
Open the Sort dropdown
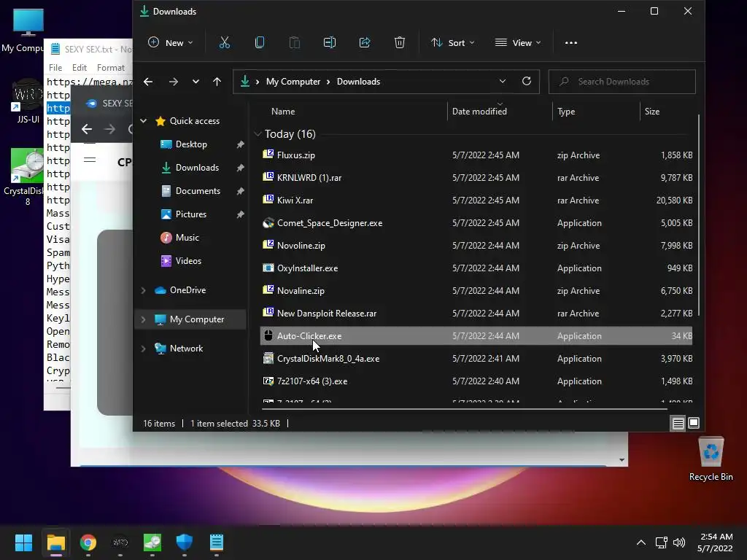[x=452, y=43]
